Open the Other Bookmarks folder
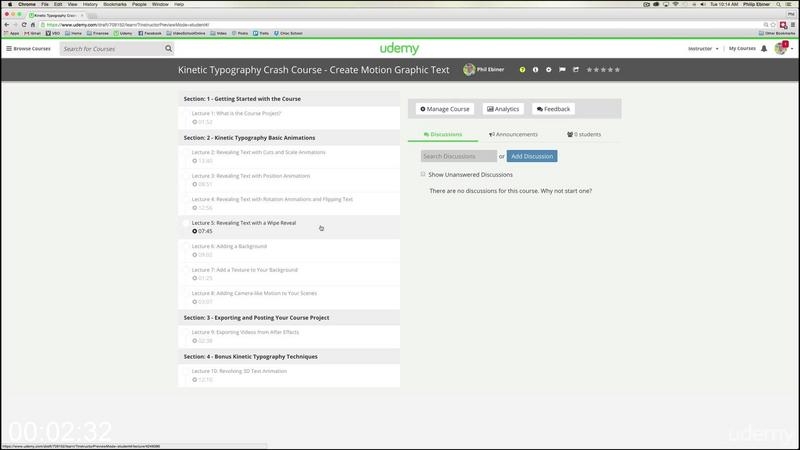 [x=777, y=33]
